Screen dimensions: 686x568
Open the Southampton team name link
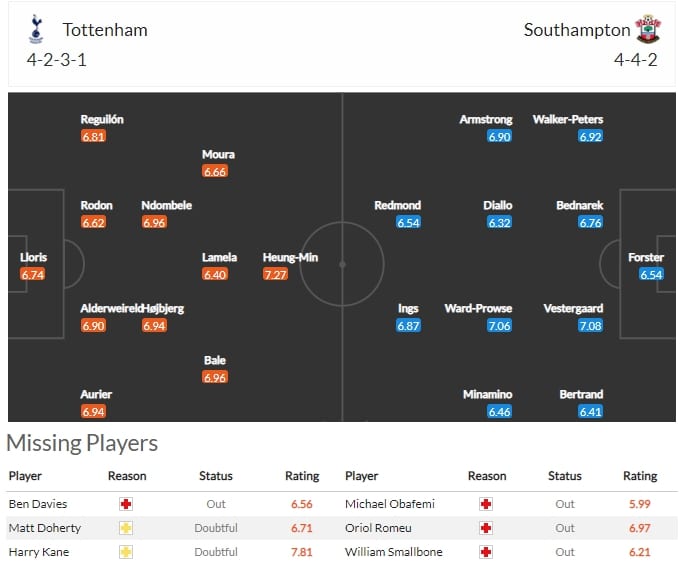(x=577, y=30)
